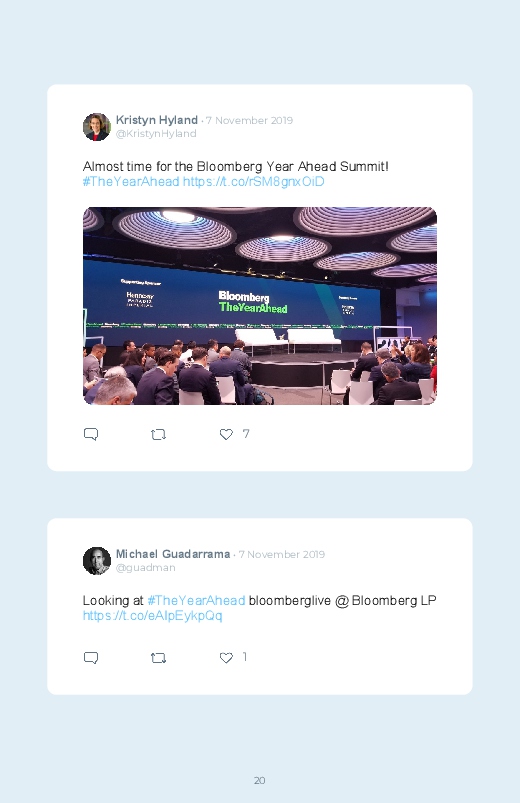Click the retweet icon on Kristyn Hyland's tweet
Viewport: 520px width, 803px height.
tap(158, 435)
